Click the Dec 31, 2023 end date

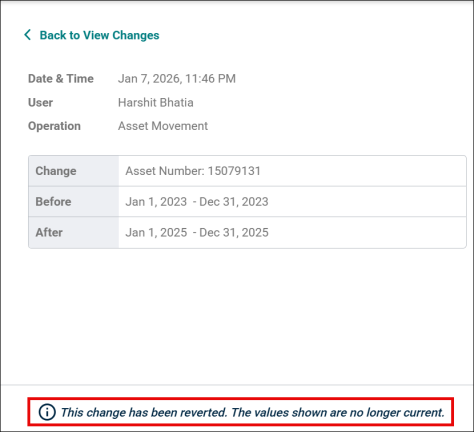234,202
